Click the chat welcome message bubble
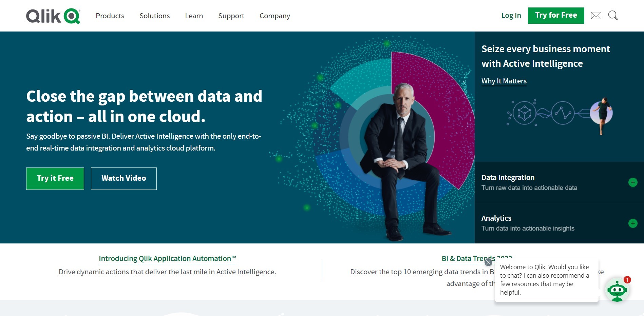The height and width of the screenshot is (316, 644). coord(547,280)
